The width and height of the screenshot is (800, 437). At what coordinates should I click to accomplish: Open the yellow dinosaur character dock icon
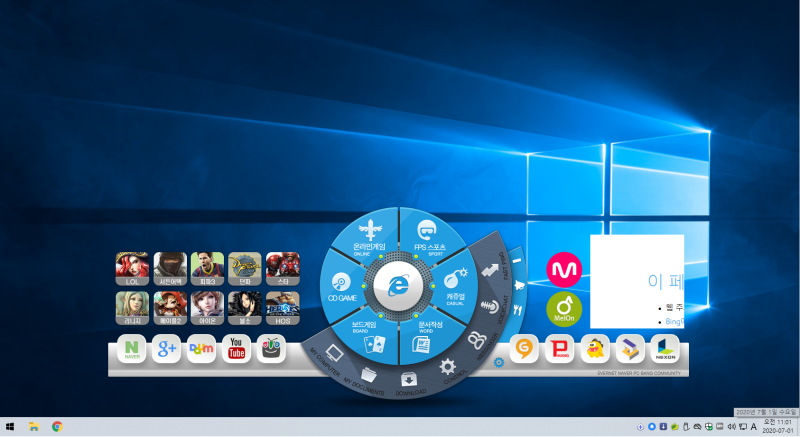pyautogui.click(x=595, y=349)
